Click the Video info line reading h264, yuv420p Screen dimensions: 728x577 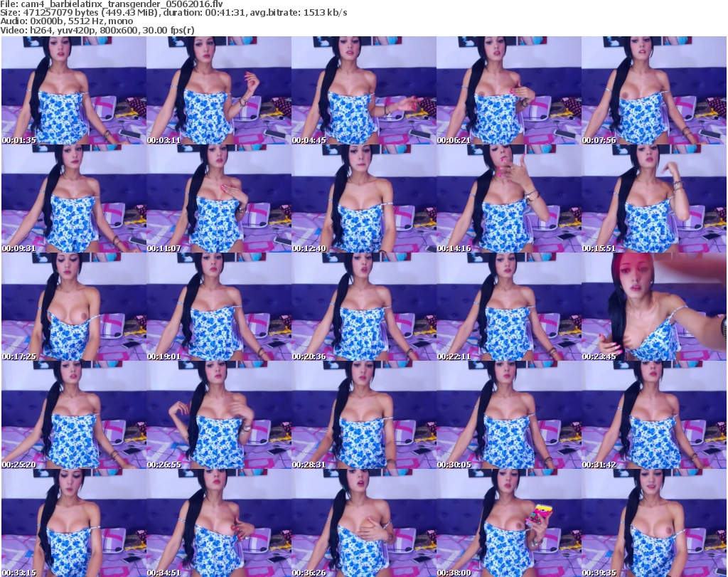[97, 30]
